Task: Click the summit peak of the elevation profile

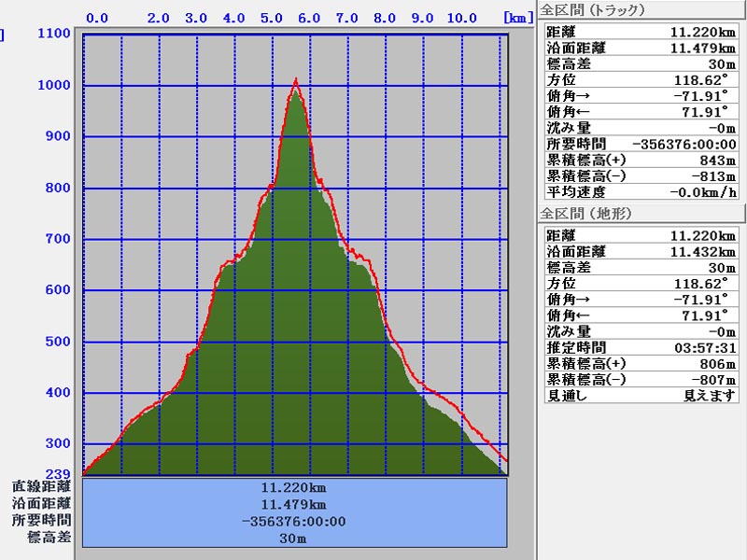Action: coord(296,82)
